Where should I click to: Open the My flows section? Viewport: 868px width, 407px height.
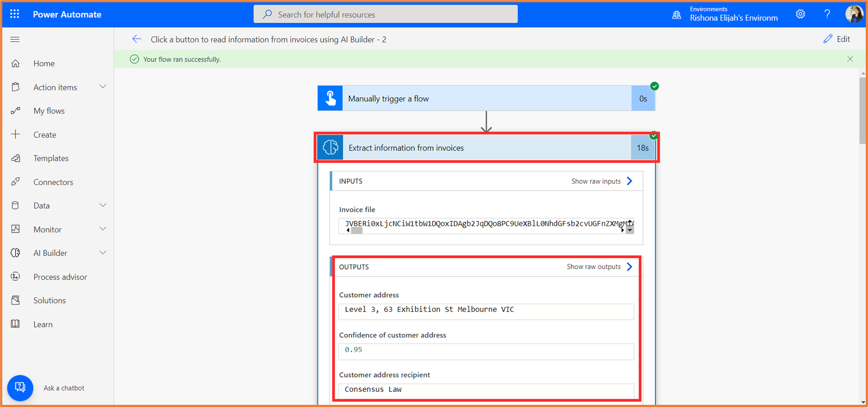coord(49,111)
